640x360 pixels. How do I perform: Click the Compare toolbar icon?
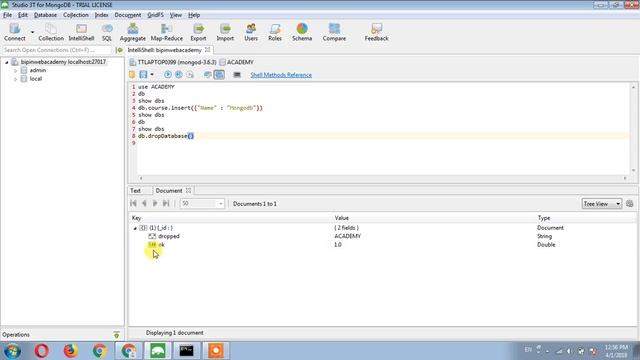pyautogui.click(x=334, y=32)
